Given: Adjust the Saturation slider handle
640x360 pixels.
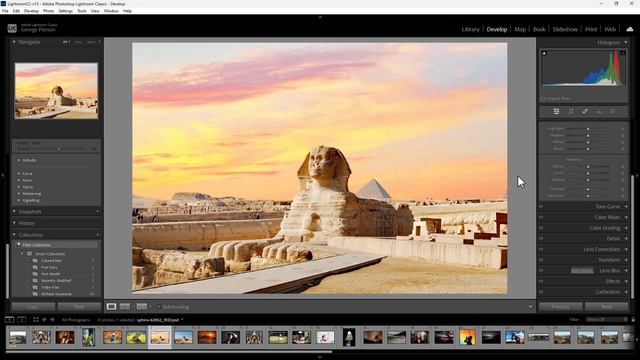Looking at the screenshot, I should (588, 196).
